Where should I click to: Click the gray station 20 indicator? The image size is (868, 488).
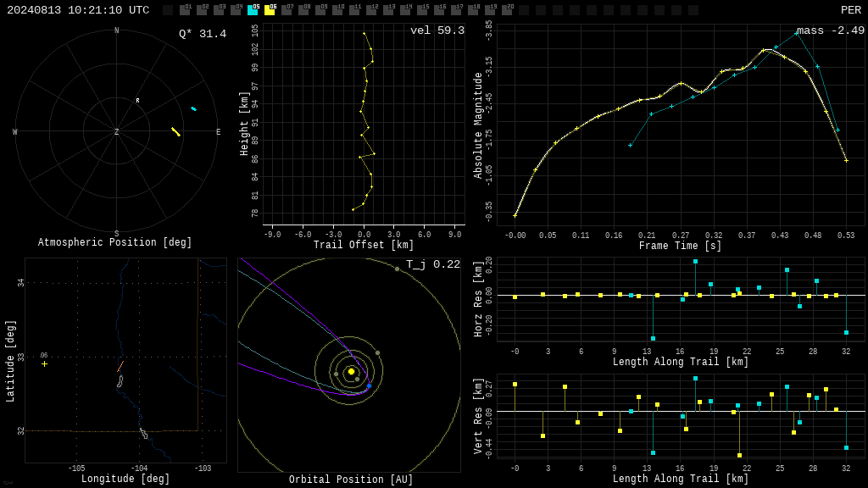507,9
